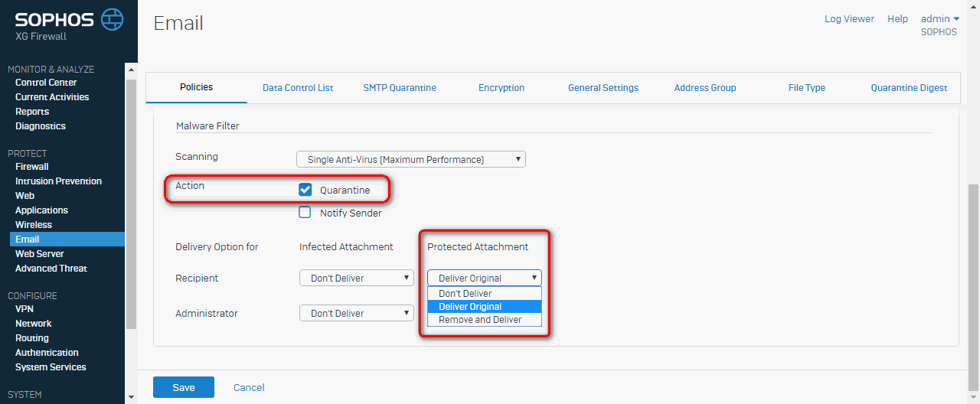Open the Data Control List tab
The width and height of the screenshot is (980, 404).
[x=298, y=88]
